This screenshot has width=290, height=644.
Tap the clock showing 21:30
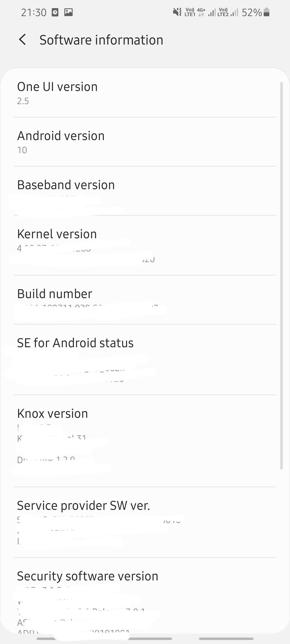tap(34, 12)
